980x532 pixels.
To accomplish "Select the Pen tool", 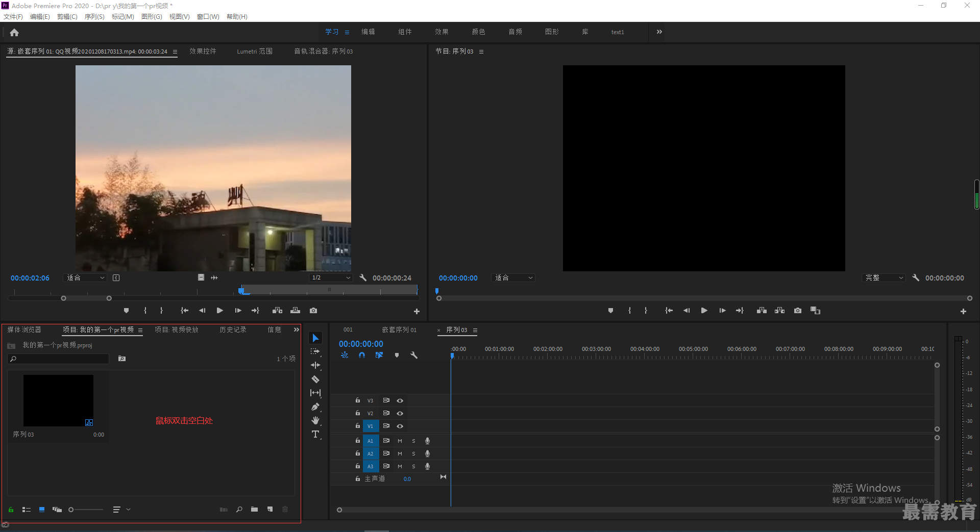I will tap(315, 407).
